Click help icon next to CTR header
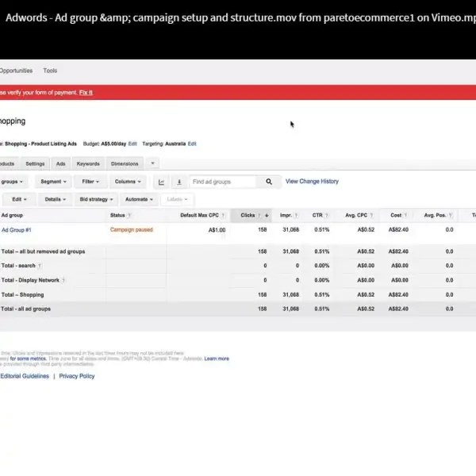The height and width of the screenshot is (476, 476). (x=327, y=215)
